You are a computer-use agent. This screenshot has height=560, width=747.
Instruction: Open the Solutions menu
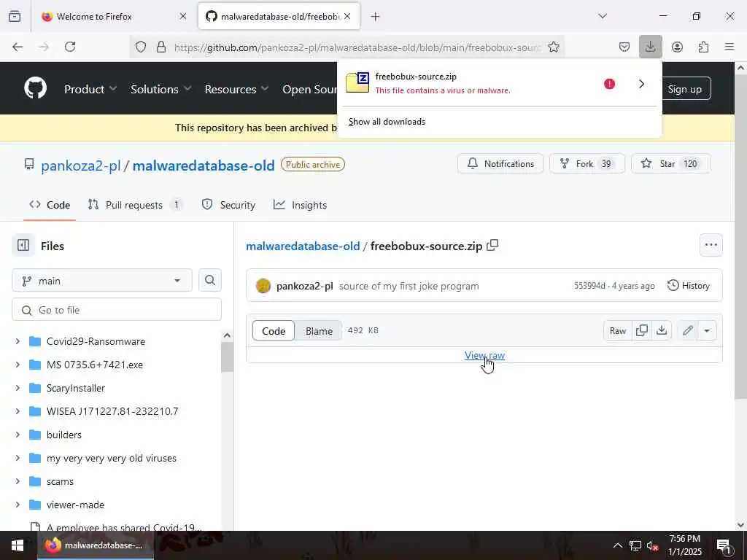161,89
